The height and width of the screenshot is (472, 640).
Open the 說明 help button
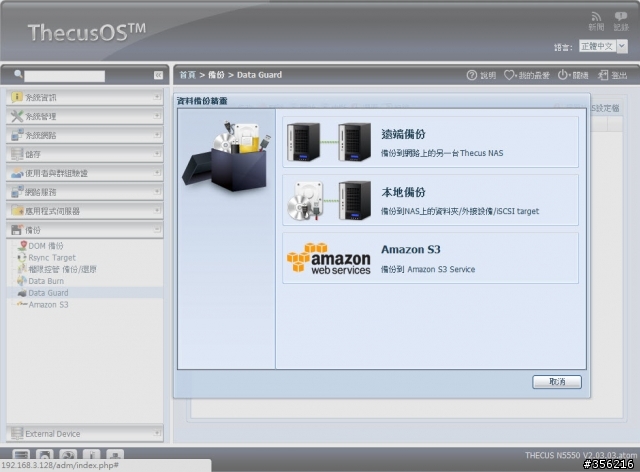click(x=481, y=75)
